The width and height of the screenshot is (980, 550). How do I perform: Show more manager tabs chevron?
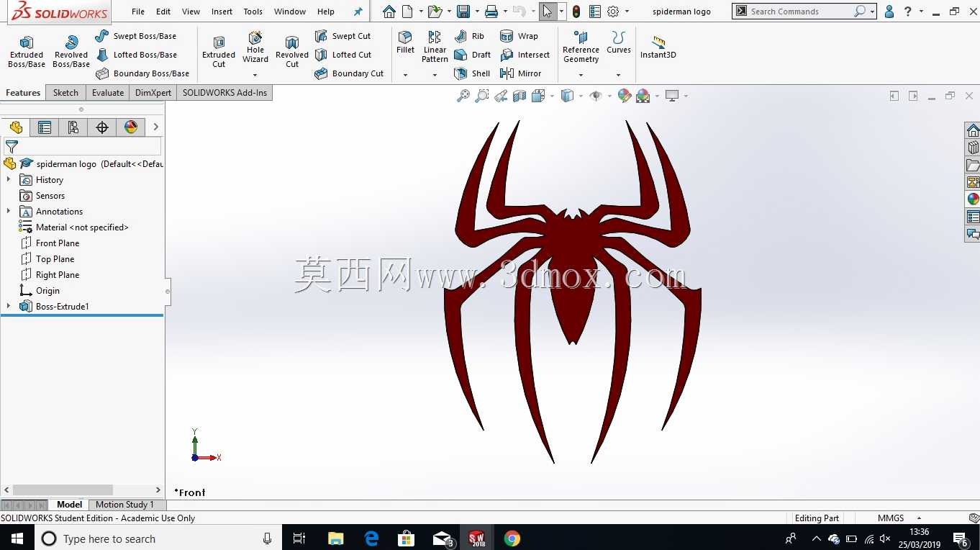pos(156,127)
